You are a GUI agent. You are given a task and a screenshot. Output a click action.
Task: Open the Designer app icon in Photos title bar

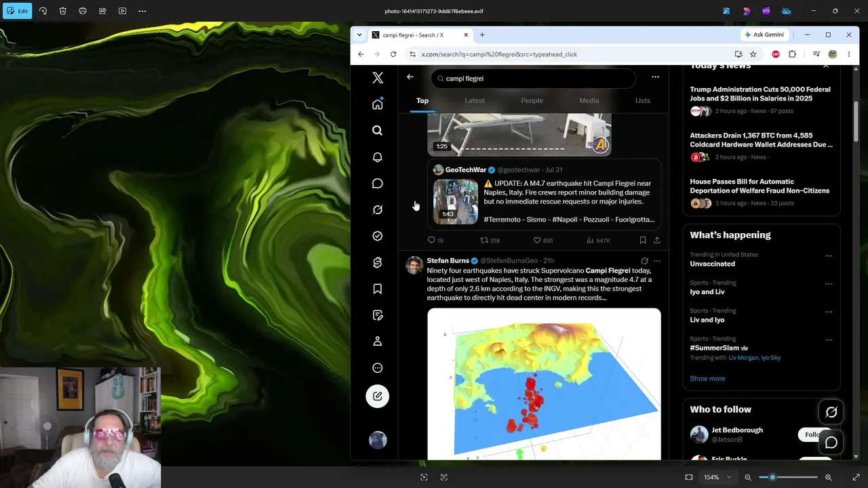[747, 11]
